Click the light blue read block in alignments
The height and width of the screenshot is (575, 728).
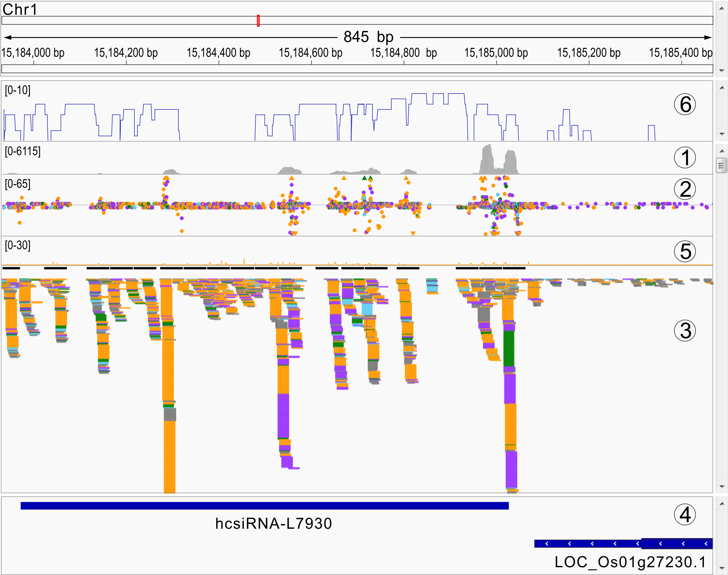coord(367,309)
